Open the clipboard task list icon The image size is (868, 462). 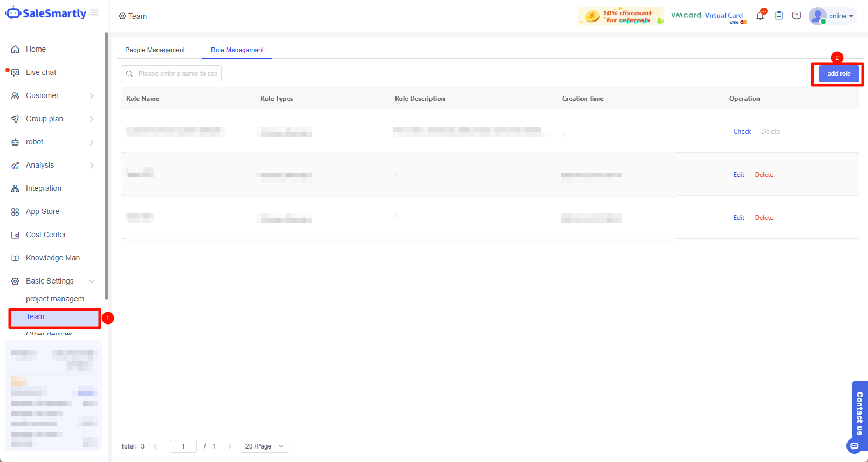(779, 16)
